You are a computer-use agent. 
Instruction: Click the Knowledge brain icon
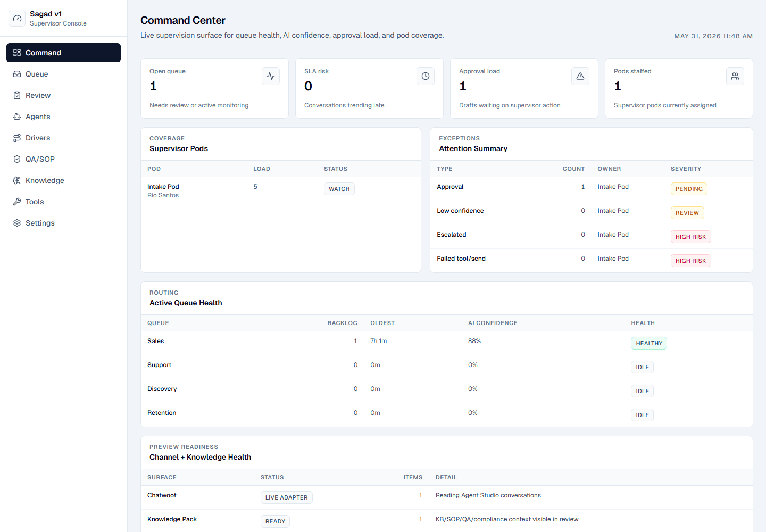(17, 180)
